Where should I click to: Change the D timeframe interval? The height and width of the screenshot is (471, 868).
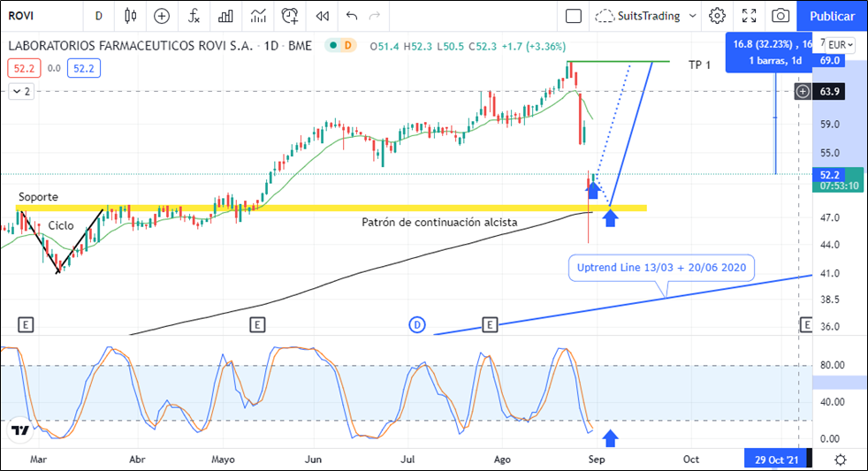pyautogui.click(x=98, y=16)
